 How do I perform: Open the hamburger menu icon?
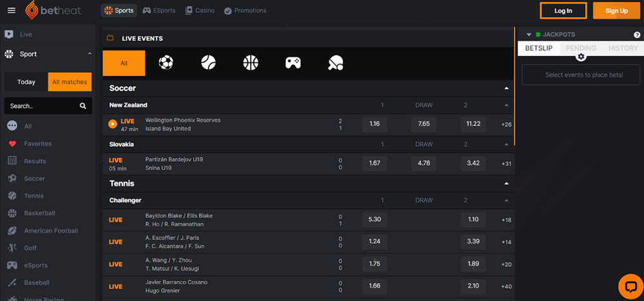pyautogui.click(x=11, y=10)
